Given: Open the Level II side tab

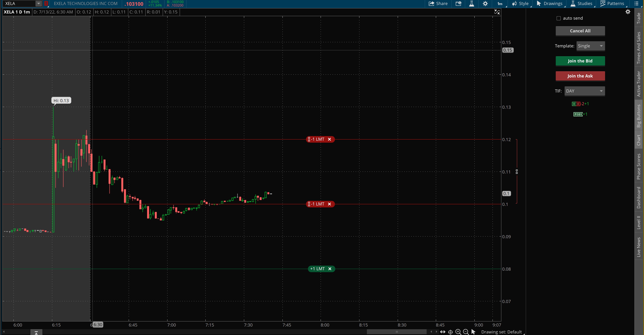Looking at the screenshot, I should click(639, 222).
